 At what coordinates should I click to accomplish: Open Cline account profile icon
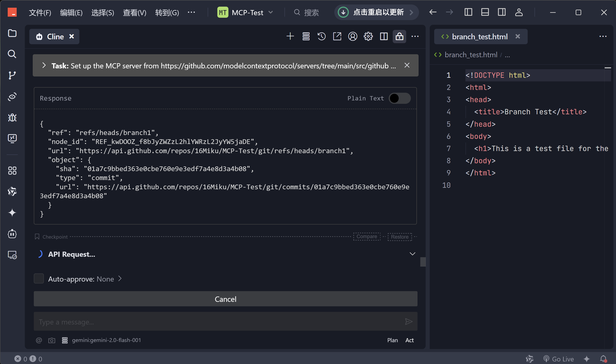352,37
